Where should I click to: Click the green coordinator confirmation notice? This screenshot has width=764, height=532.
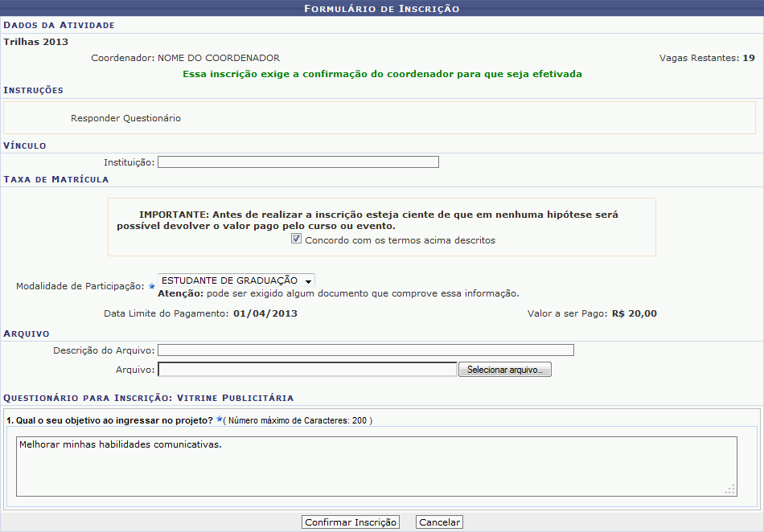[382, 73]
